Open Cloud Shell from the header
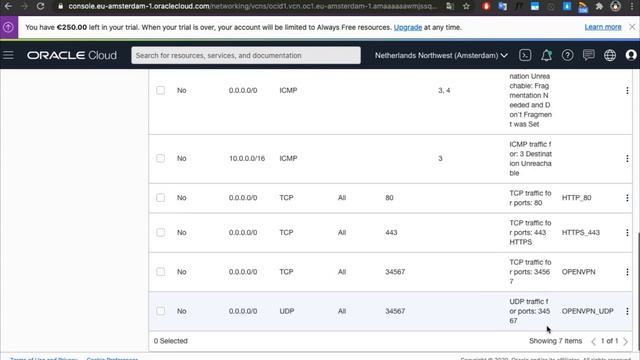The height and width of the screenshot is (360, 640). click(x=525, y=55)
